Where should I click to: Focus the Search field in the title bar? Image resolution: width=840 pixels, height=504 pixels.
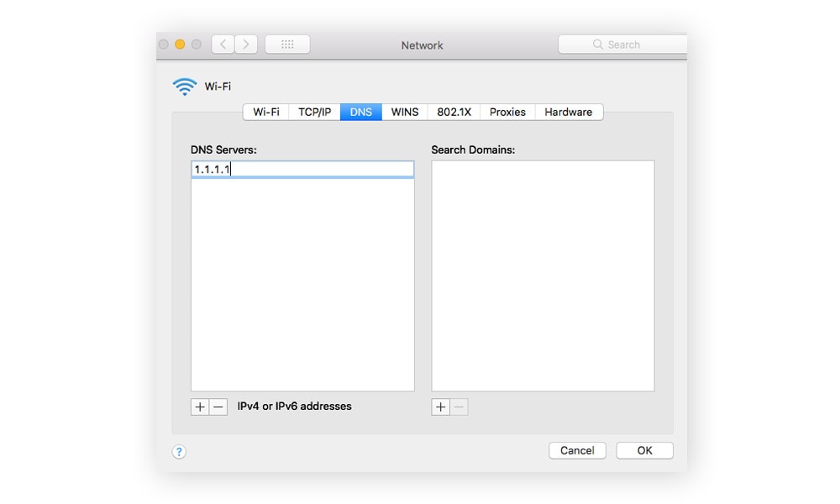click(622, 45)
